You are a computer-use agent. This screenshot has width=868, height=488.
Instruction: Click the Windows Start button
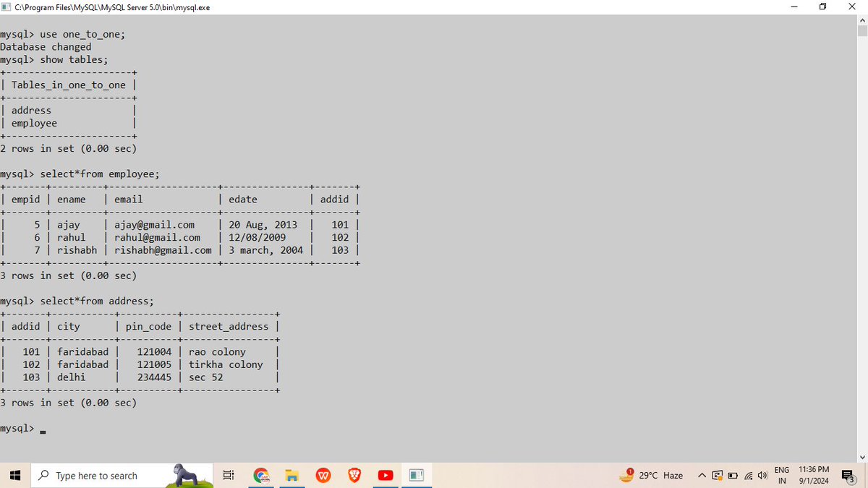(14, 475)
